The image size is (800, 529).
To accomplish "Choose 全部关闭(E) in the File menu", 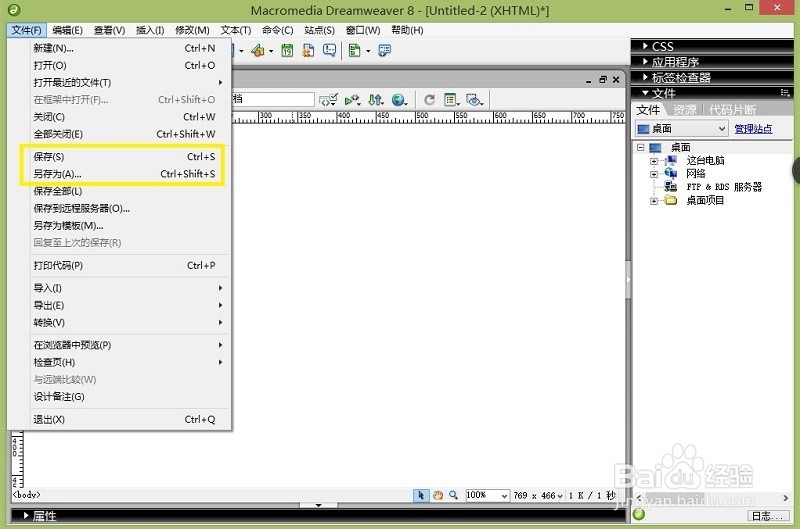I will tap(124, 134).
